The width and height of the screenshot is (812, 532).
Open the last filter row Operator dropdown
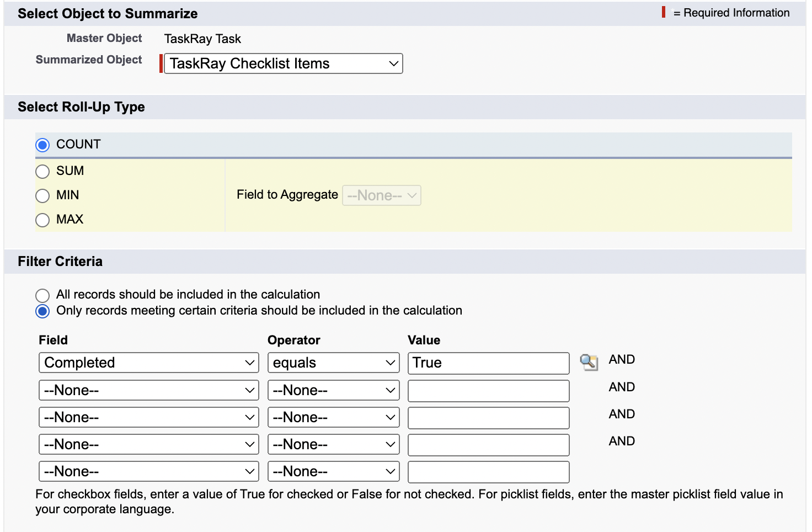pyautogui.click(x=334, y=471)
